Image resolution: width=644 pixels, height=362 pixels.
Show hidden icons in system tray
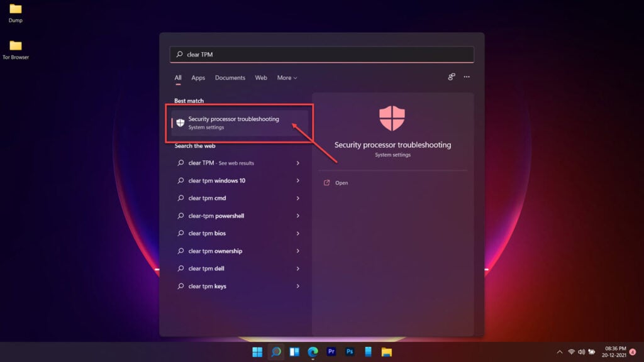[559, 352]
